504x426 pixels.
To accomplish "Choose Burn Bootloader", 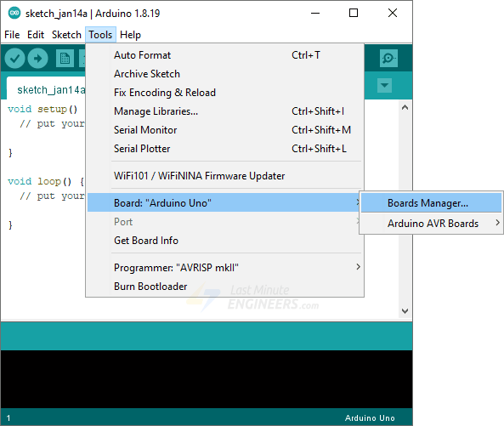I will coord(225,287).
